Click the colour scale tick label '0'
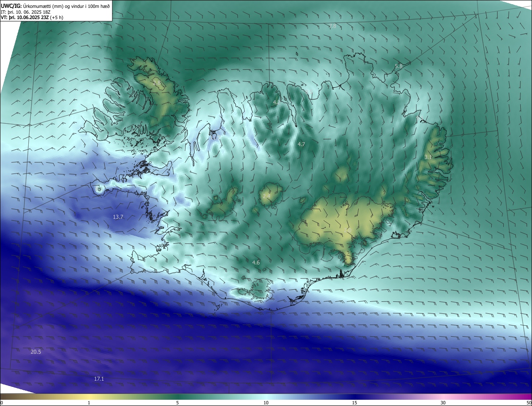The height and width of the screenshot is (406, 532). [2, 403]
